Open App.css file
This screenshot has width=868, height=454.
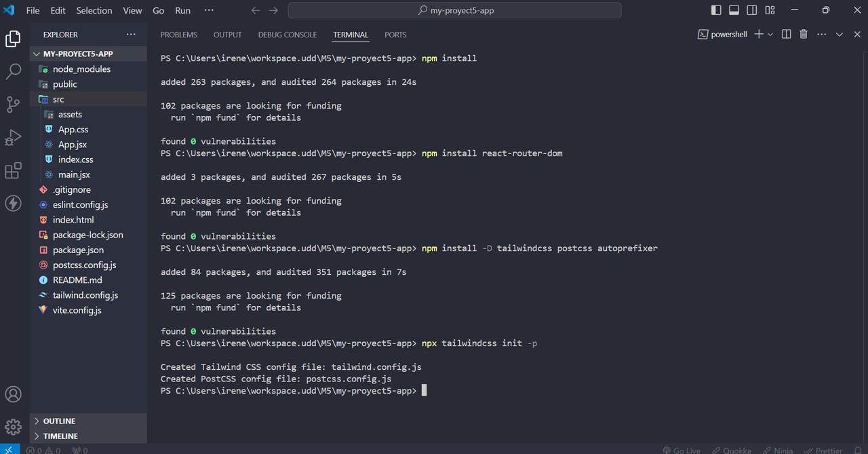(x=88, y=129)
